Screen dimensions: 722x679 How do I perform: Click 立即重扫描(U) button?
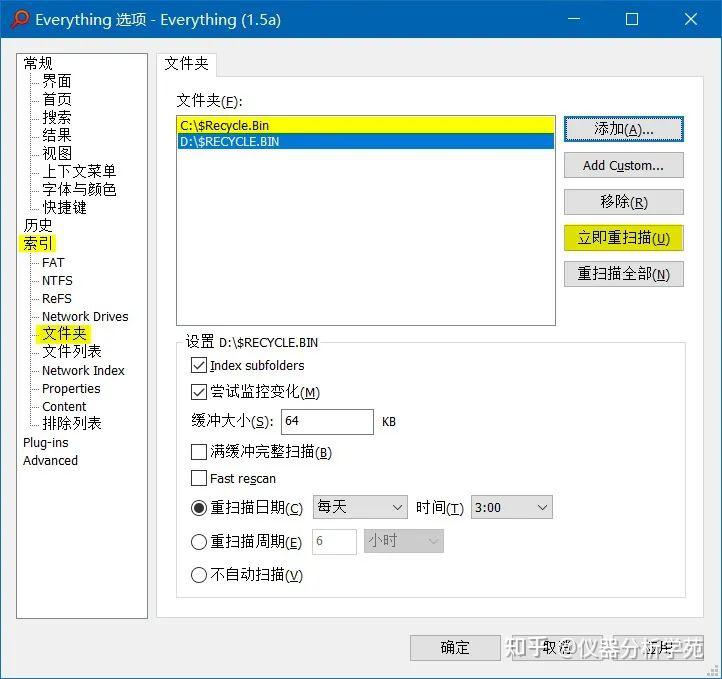623,238
